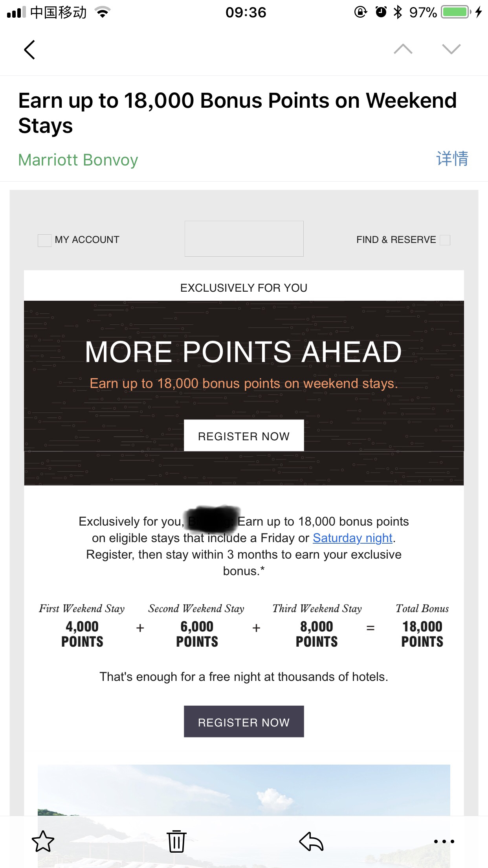Viewport: 488px width, 868px height.
Task: Tap the back arrow icon
Action: (29, 50)
